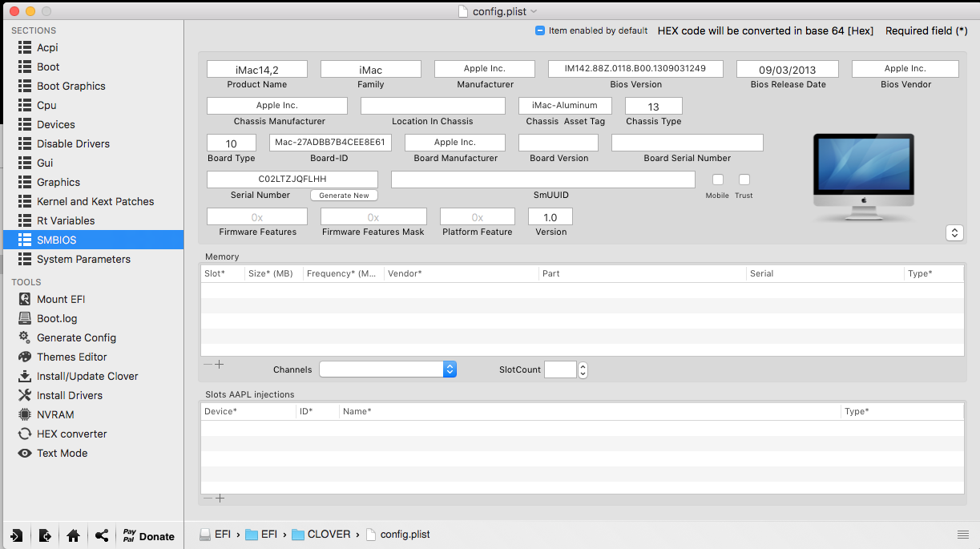Click the Mount EFI tool icon
Image resolution: width=980 pixels, height=549 pixels.
[x=25, y=299]
